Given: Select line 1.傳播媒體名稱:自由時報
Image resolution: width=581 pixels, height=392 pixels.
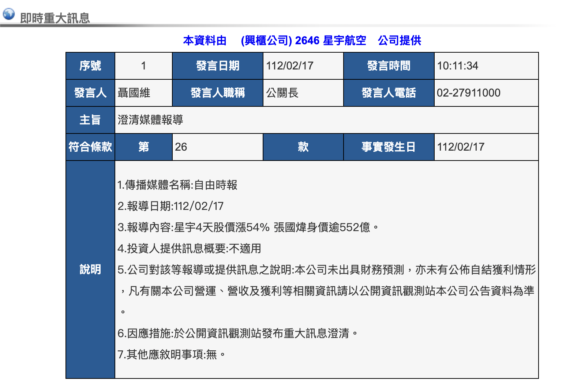Looking at the screenshot, I should tap(177, 185).
